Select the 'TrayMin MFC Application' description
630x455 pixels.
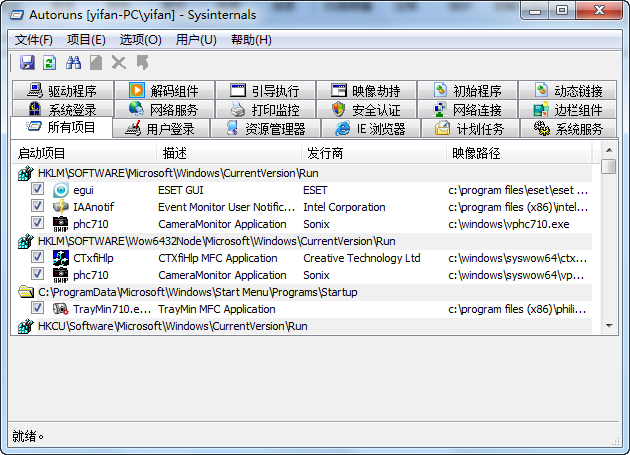point(217,309)
